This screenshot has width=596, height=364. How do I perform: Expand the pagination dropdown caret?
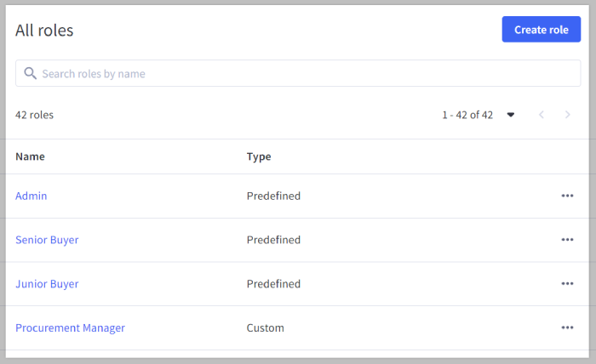click(x=511, y=115)
